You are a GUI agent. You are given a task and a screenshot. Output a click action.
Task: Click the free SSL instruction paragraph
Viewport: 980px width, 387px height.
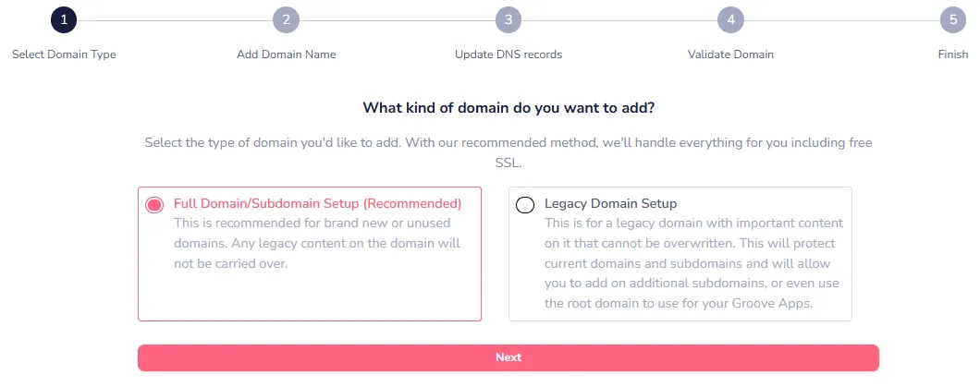(x=508, y=152)
